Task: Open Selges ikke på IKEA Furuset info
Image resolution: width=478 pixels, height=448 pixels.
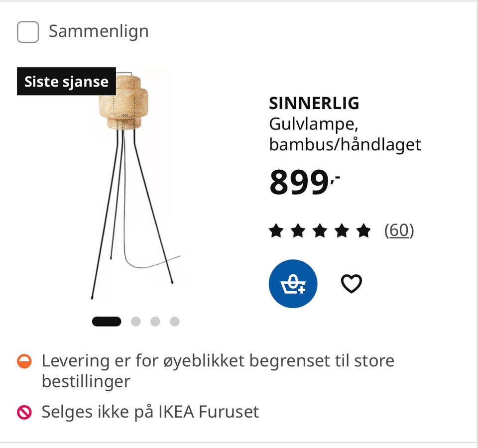Action: [x=150, y=412]
